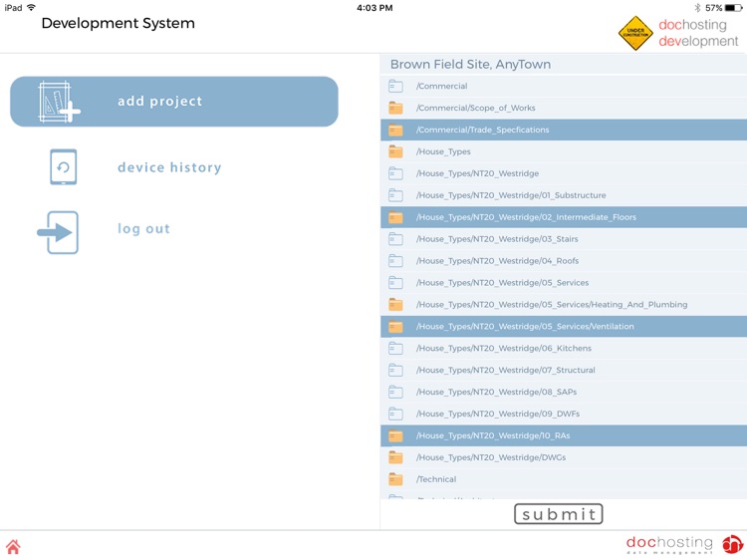Click folder icon beside 09_DWFs

[395, 415]
